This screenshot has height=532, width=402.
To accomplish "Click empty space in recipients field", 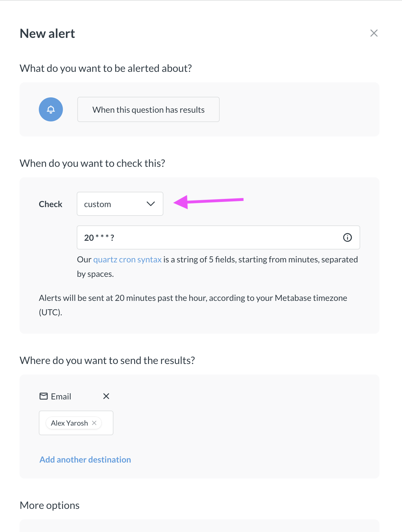I will click(x=107, y=423).
